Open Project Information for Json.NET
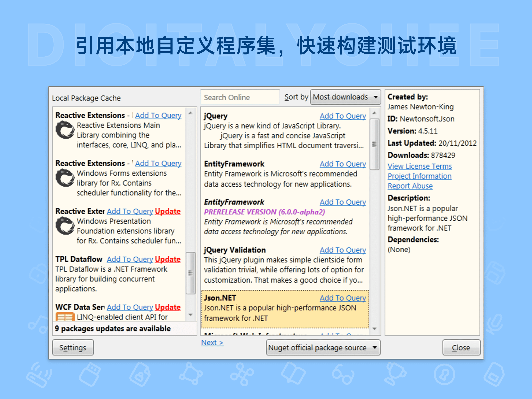 click(419, 176)
